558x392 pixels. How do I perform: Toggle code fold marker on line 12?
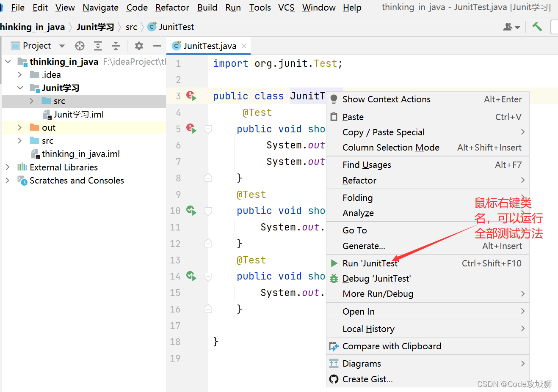click(208, 243)
